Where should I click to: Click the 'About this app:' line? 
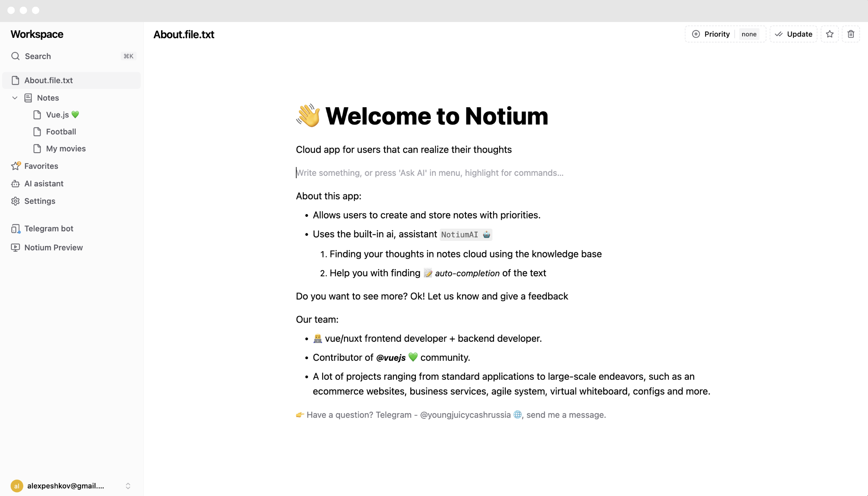pyautogui.click(x=329, y=196)
